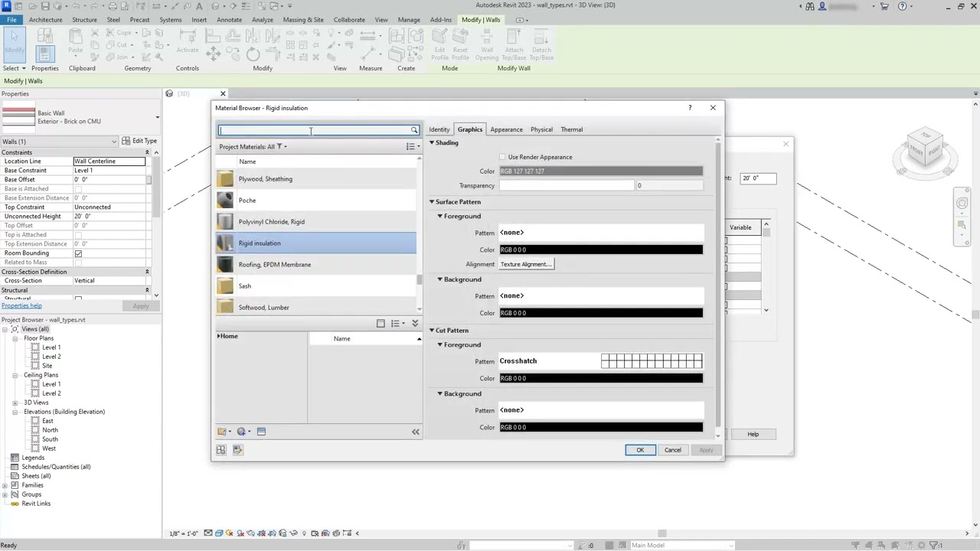
Task: Hide the material editor pane with double arrow
Action: [x=416, y=432]
